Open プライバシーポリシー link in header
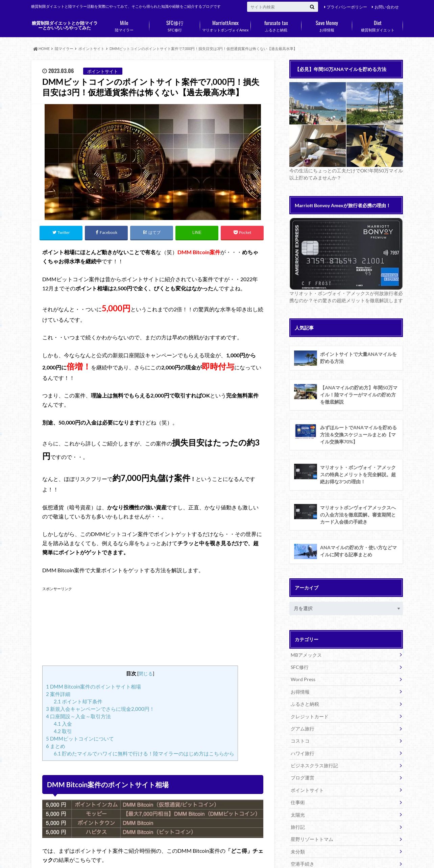The width and height of the screenshot is (434, 868). click(345, 7)
